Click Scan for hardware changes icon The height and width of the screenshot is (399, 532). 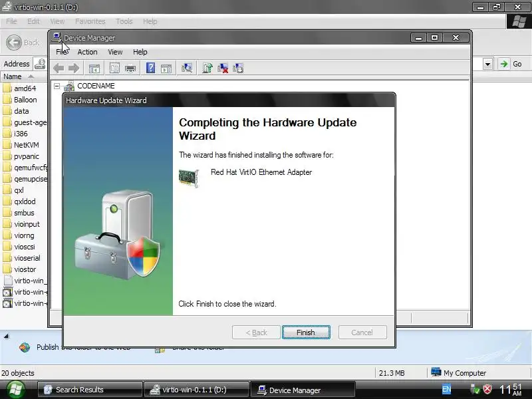click(187, 68)
